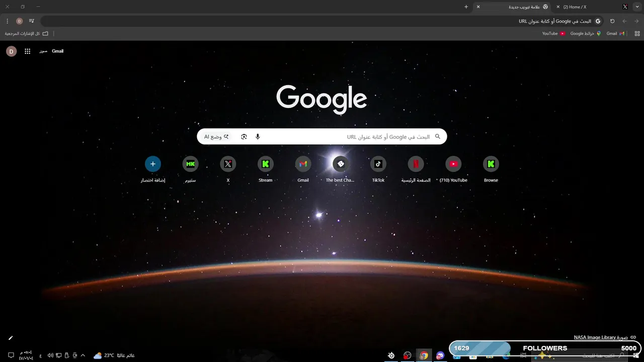
Task: Open the media controls toolbar icon
Action: pos(32,21)
